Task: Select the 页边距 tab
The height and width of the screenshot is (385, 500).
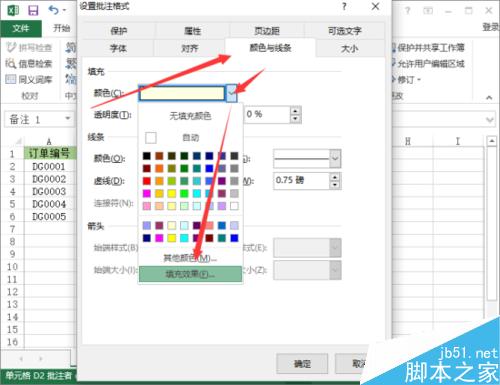Action: pyautogui.click(x=267, y=31)
